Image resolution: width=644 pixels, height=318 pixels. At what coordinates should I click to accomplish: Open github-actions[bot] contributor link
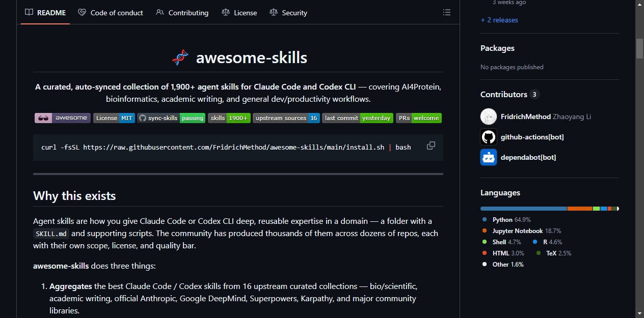[532, 137]
